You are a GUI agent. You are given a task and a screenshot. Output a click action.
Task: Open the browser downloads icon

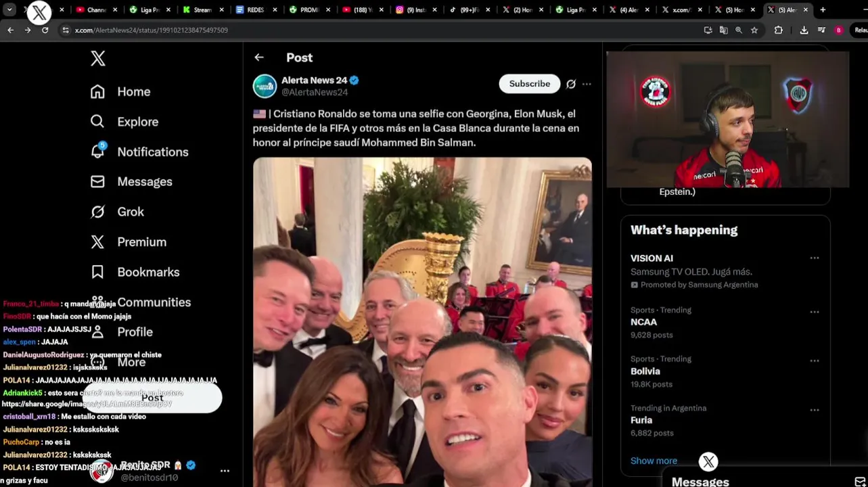pos(804,30)
